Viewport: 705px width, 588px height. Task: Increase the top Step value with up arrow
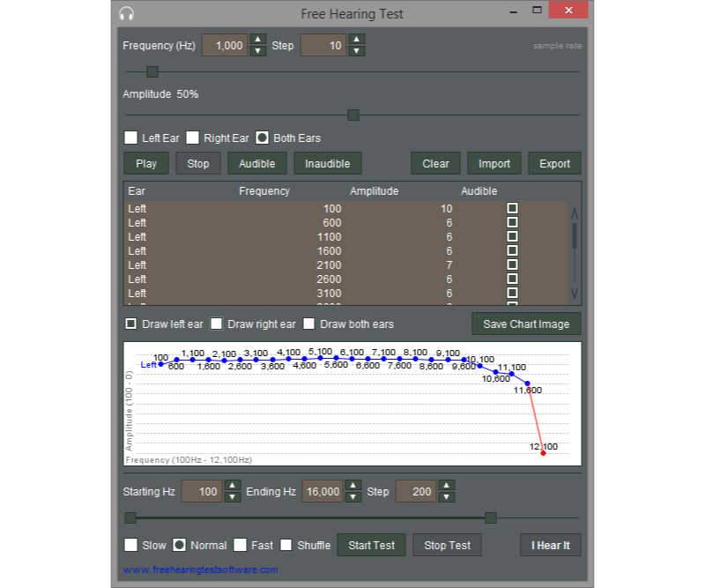[356, 40]
